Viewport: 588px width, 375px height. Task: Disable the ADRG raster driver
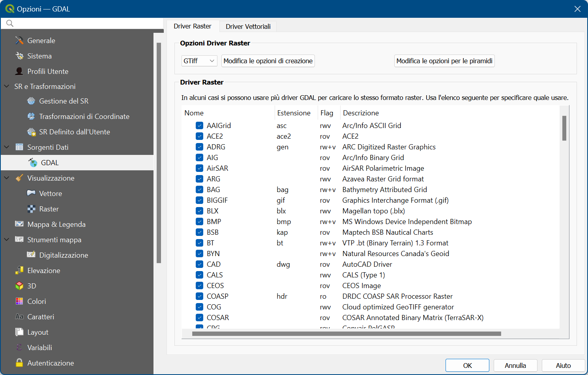(x=200, y=147)
